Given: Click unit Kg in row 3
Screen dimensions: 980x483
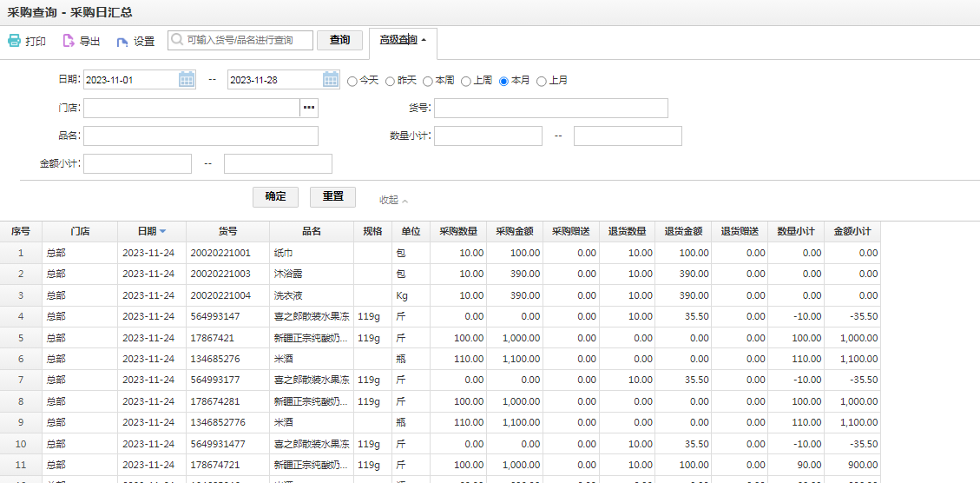Looking at the screenshot, I should 402,295.
